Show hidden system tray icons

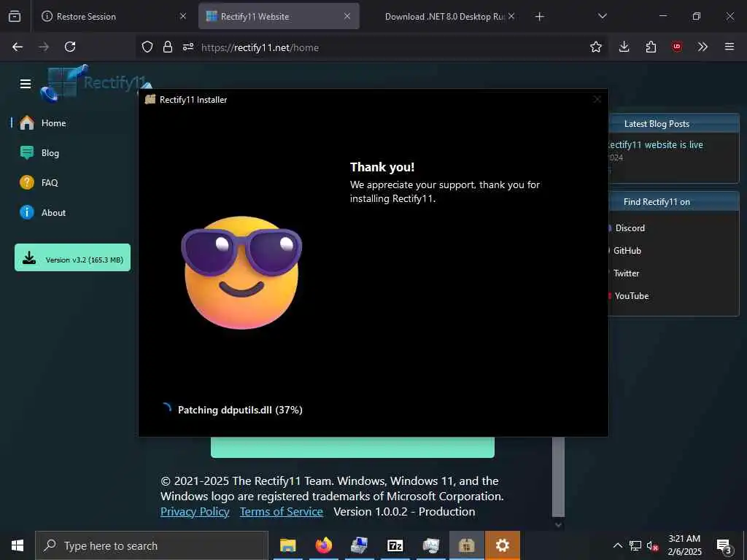617,545
